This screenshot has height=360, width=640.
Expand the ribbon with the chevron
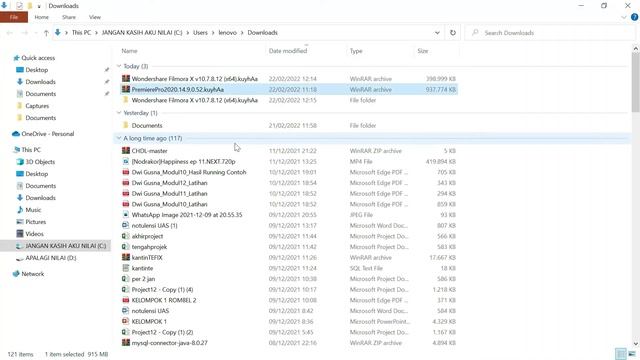(624, 17)
